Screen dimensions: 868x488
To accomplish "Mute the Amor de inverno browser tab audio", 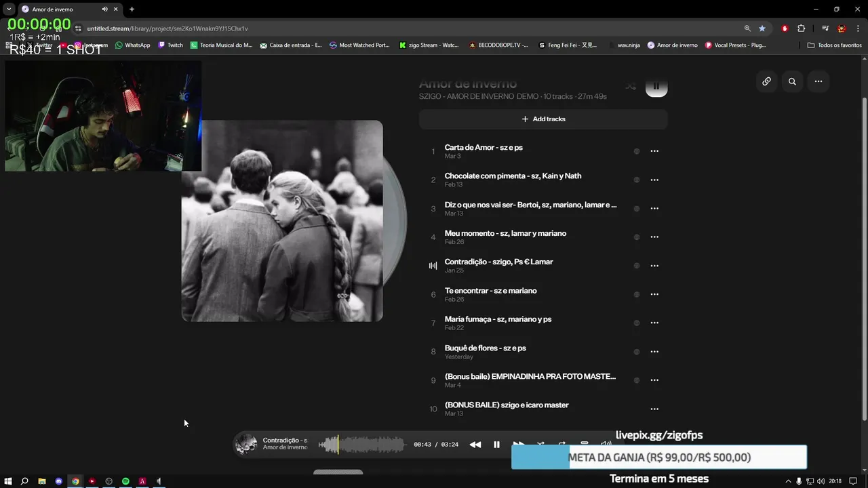I will 104,9.
